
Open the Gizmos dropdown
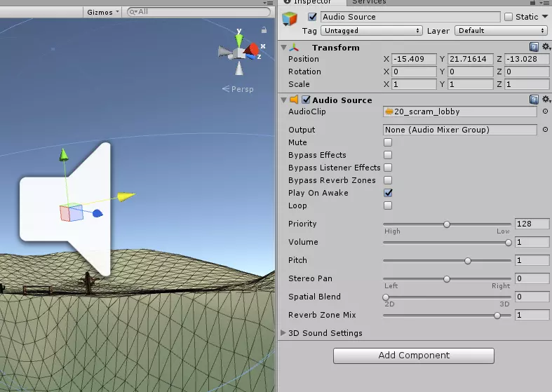tap(103, 12)
